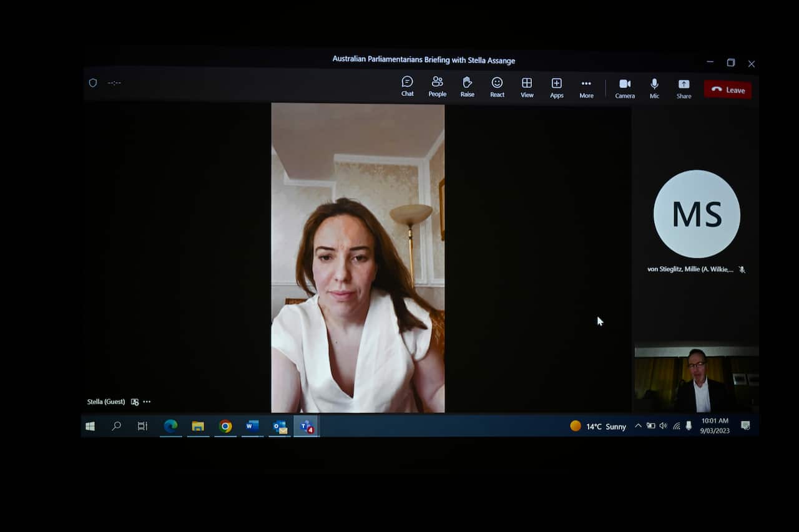Open the Chat panel
The image size is (799, 532).
coord(407,86)
